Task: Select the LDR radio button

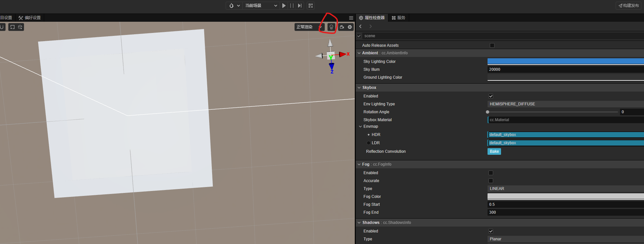Action: tap(369, 143)
